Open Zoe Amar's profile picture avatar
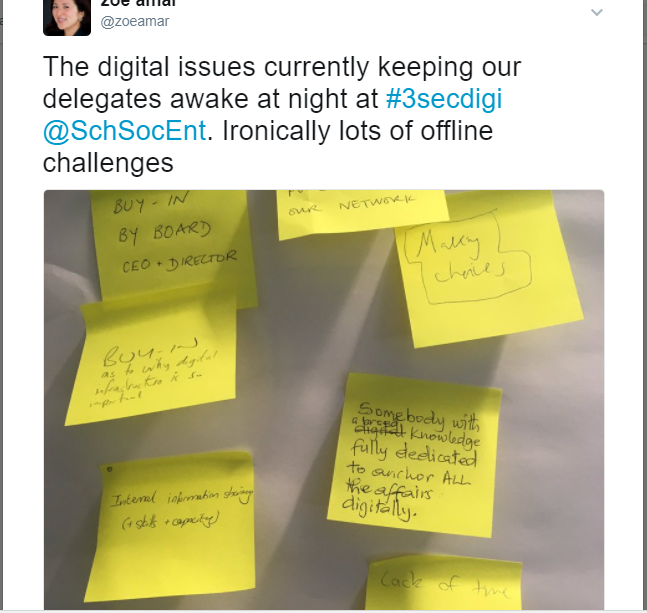647x613 pixels. tap(67, 18)
